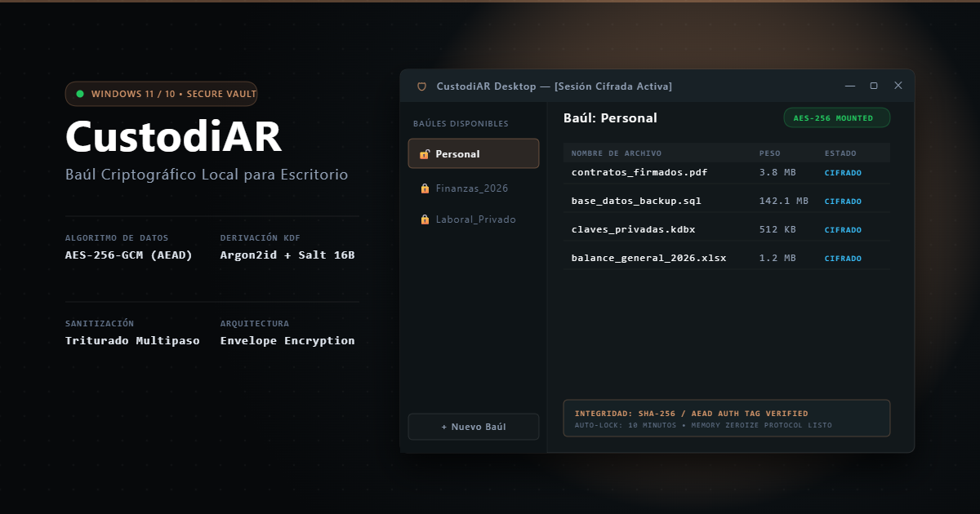The width and height of the screenshot is (980, 514).
Task: Click the Windows 11 / 10 Secure Vault badge
Action: tap(162, 94)
